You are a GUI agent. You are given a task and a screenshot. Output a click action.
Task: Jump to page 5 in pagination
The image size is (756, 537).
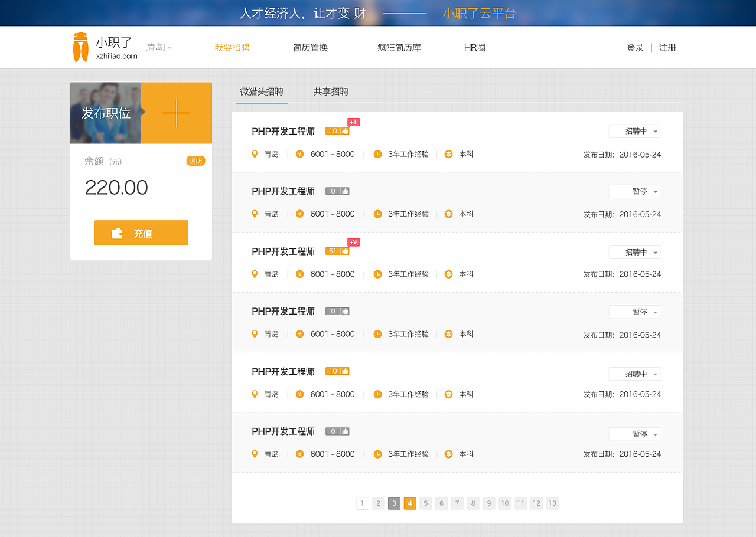pos(426,503)
